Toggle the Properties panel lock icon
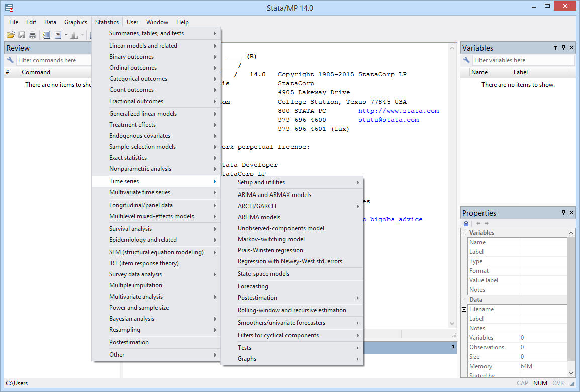This screenshot has height=392, width=580. click(466, 223)
